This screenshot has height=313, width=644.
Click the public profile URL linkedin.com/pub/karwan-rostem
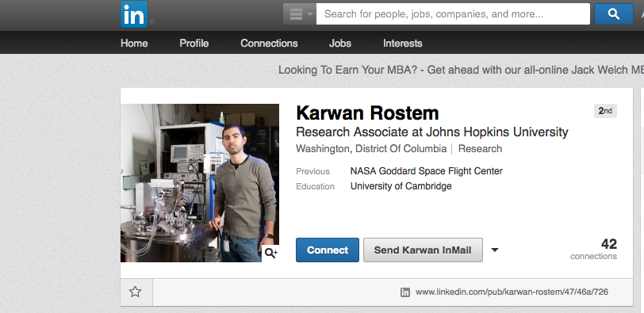(x=512, y=292)
